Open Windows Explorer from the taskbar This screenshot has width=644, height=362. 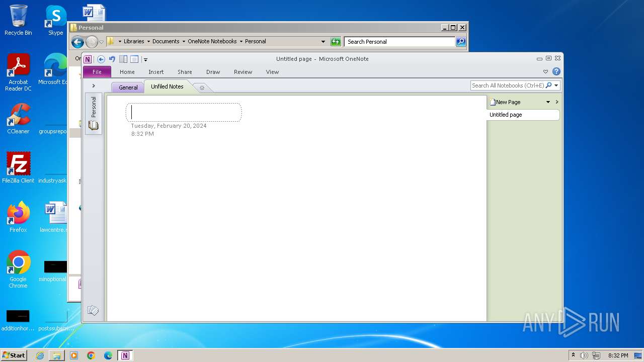click(x=57, y=355)
